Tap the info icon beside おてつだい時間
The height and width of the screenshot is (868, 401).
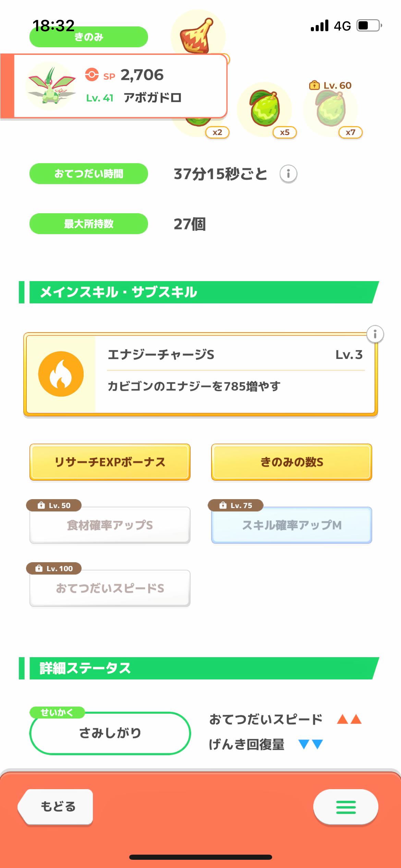pos(288,174)
